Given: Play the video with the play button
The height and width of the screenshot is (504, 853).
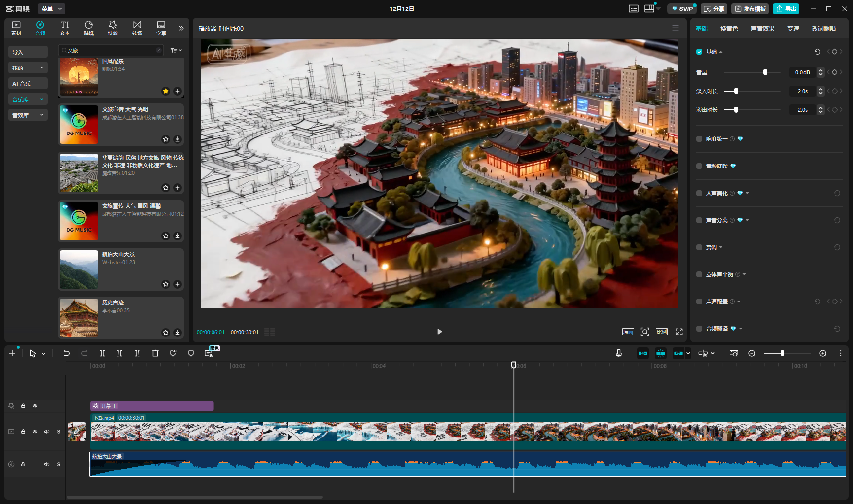Looking at the screenshot, I should pos(440,332).
